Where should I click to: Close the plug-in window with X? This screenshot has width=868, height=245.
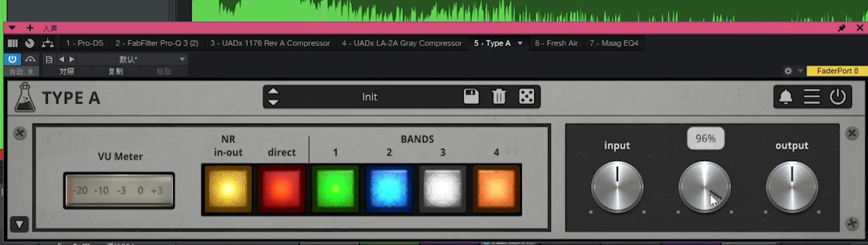tap(859, 27)
